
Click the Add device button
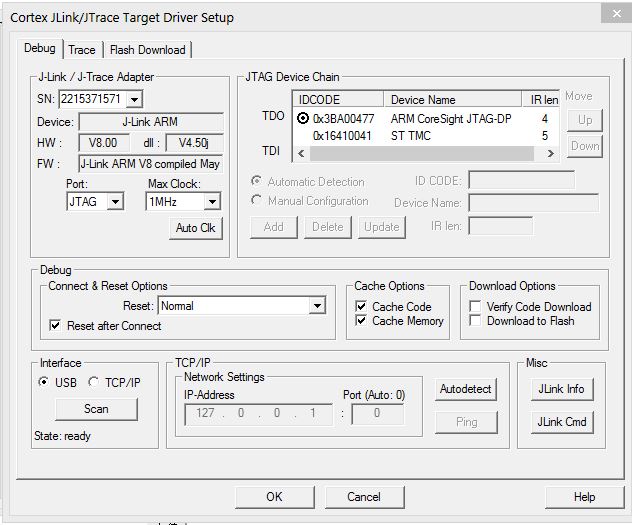(x=274, y=227)
